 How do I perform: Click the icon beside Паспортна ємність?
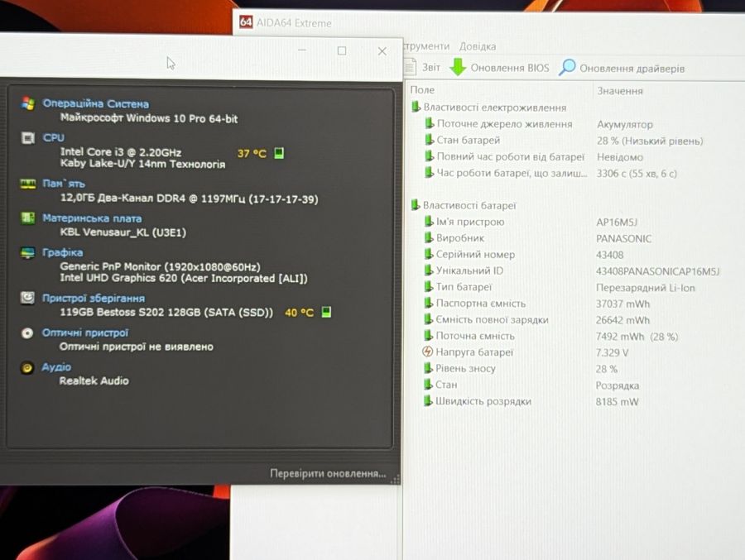point(429,303)
